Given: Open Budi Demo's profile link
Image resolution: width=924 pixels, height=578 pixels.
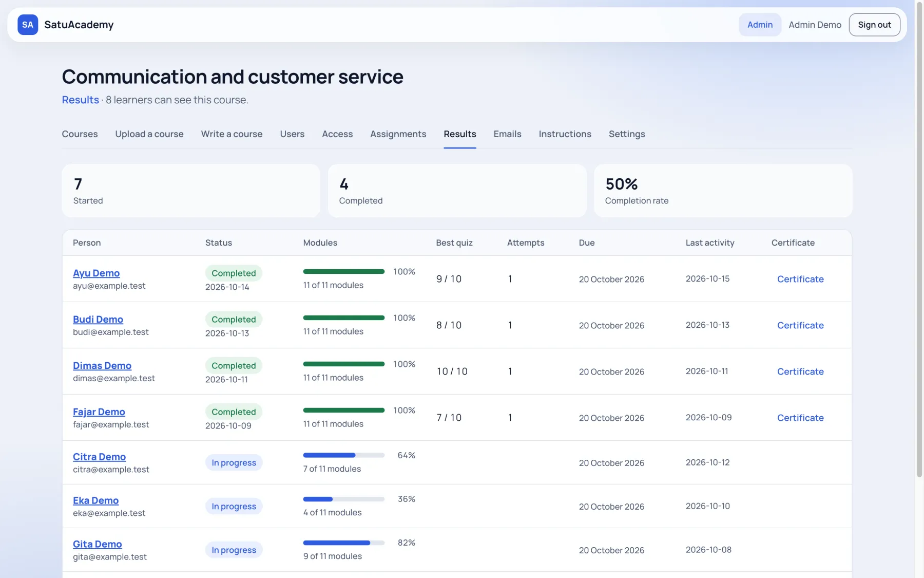Looking at the screenshot, I should [98, 320].
